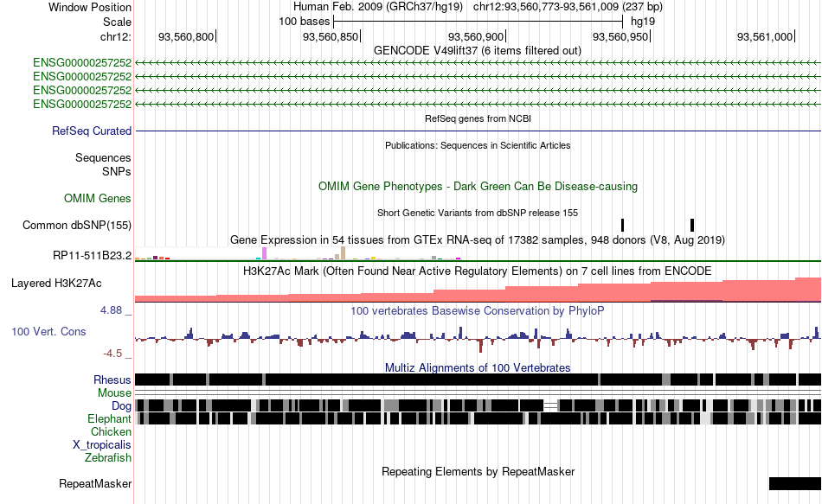
Task: Click the SNPs track label
Action: pyautogui.click(x=117, y=171)
